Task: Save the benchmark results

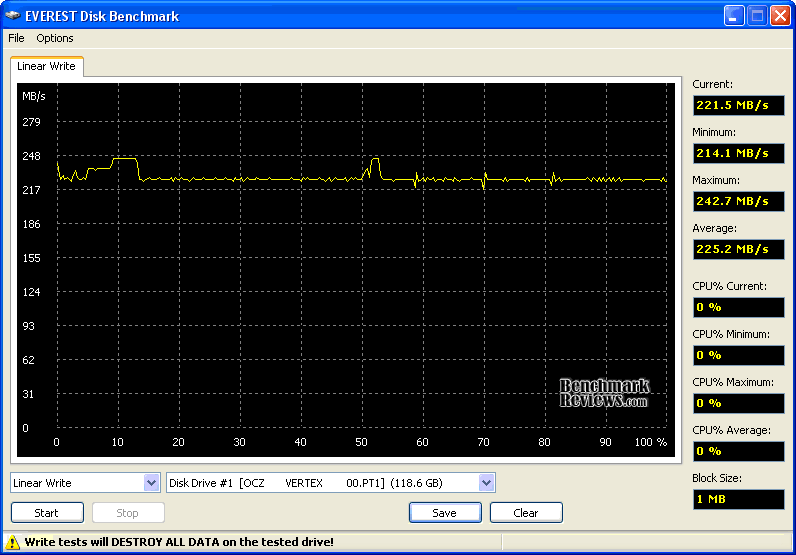Action: pyautogui.click(x=445, y=512)
